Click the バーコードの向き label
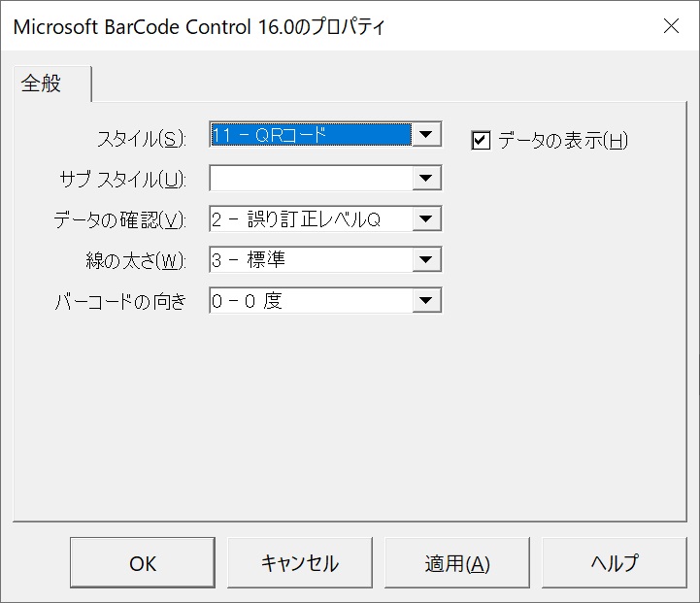This screenshot has height=603, width=700. coord(120,302)
